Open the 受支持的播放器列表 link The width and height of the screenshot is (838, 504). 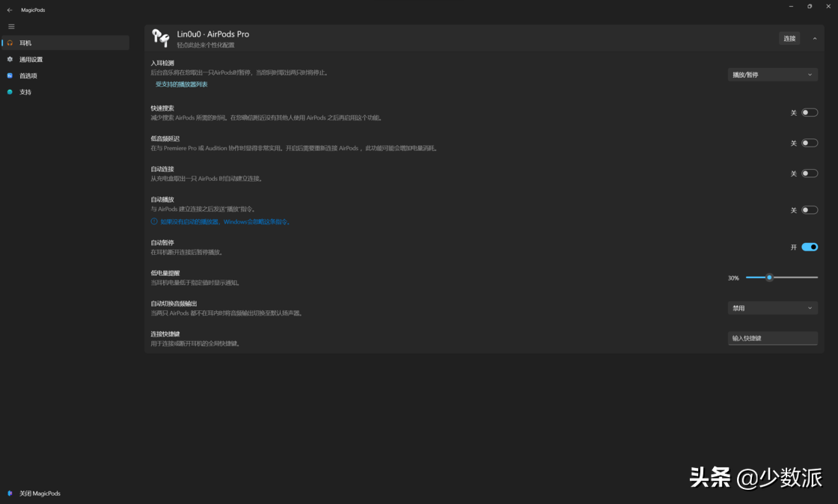[182, 84]
